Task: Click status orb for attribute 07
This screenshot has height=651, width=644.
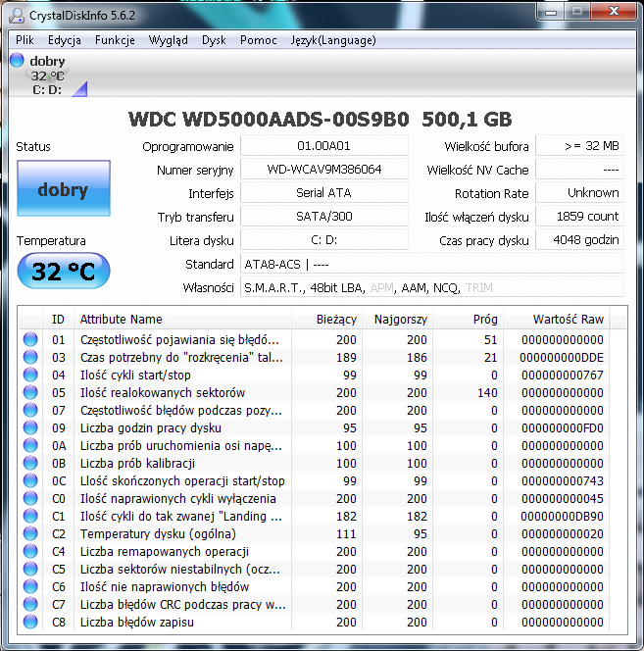Action: [30, 410]
